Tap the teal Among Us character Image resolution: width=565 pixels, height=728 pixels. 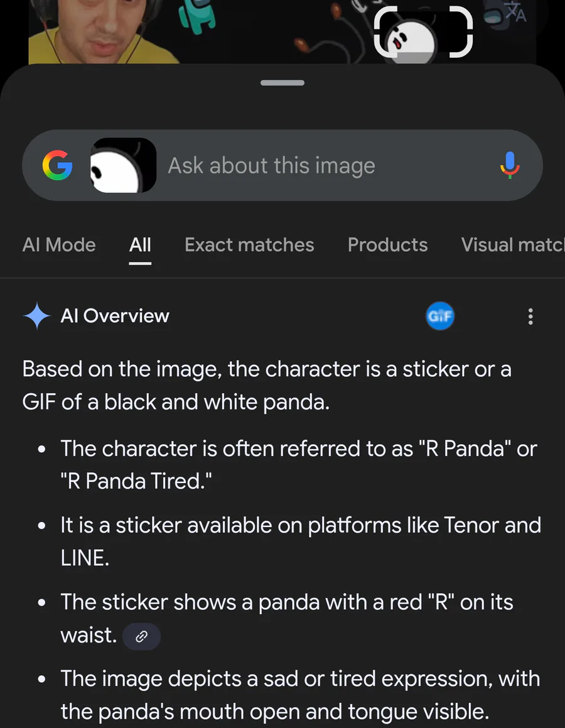coord(197,17)
